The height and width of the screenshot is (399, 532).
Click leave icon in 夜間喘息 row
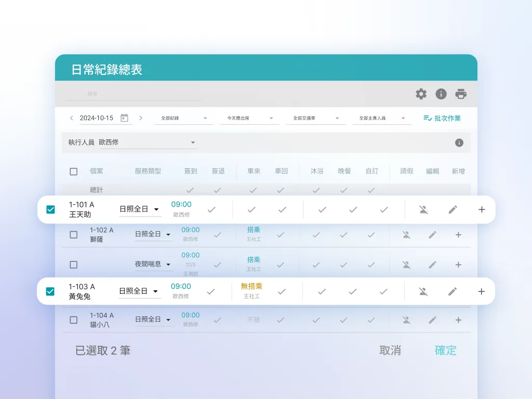click(406, 264)
